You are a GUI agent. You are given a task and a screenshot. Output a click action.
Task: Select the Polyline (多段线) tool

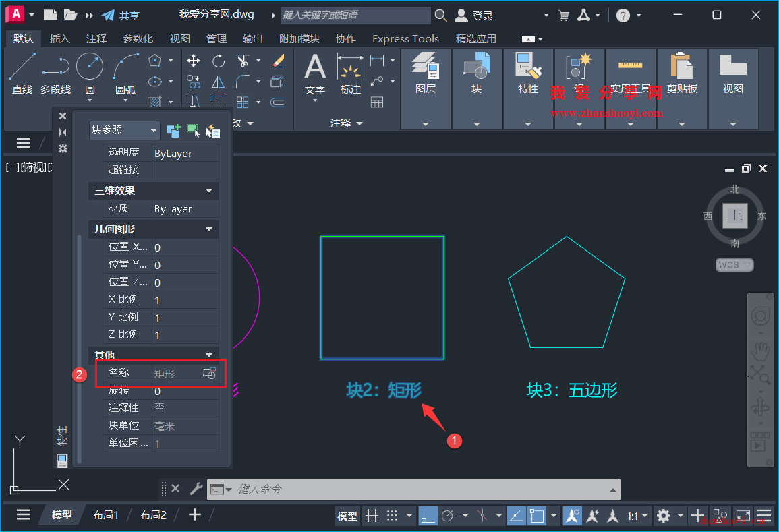click(55, 73)
